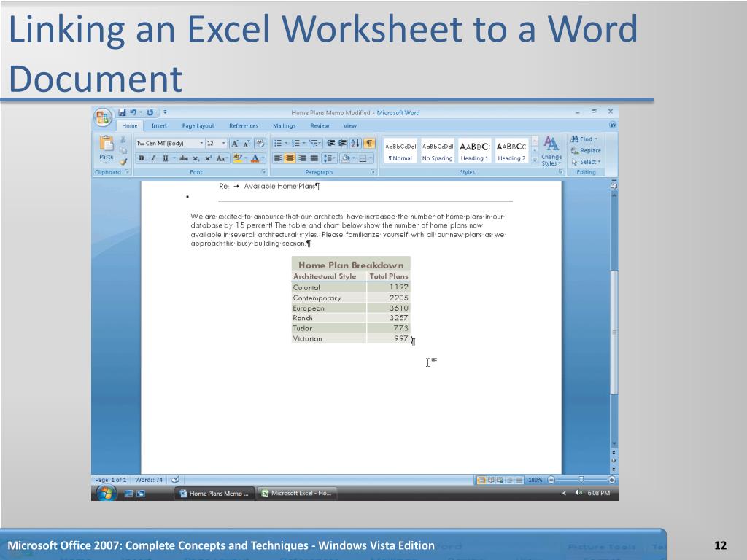
Task: Open the Change Case menu
Action: pos(222,158)
